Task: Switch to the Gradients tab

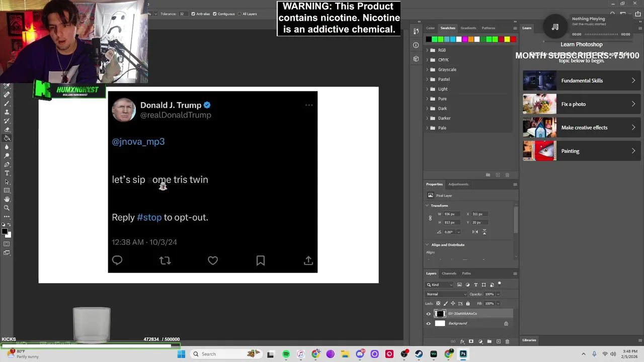Action: point(468,28)
